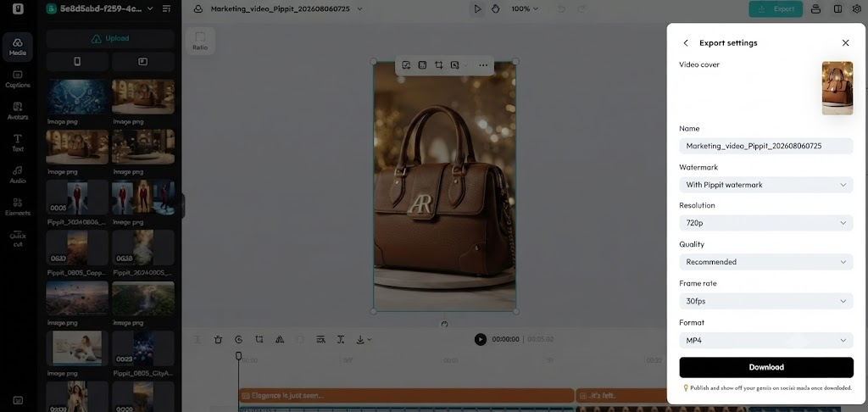
Task: Open the Quality Recommended dropdown
Action: (x=766, y=262)
